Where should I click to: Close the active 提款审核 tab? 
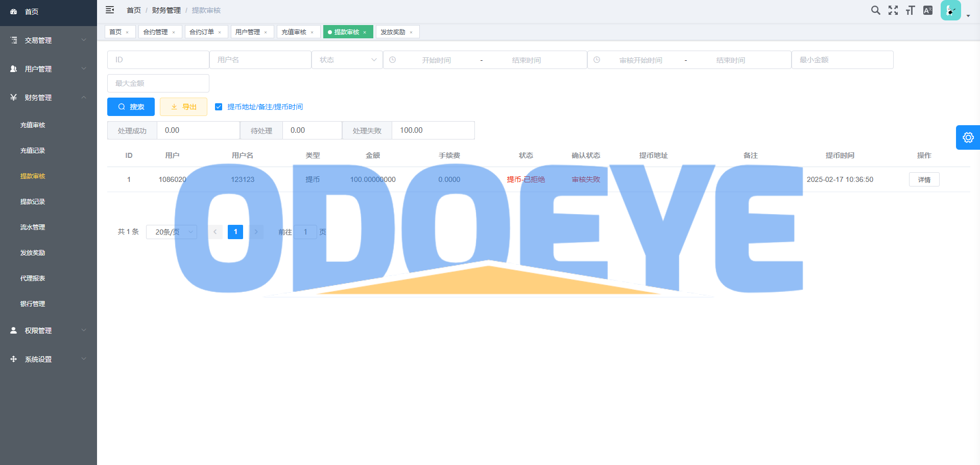pyautogui.click(x=365, y=32)
